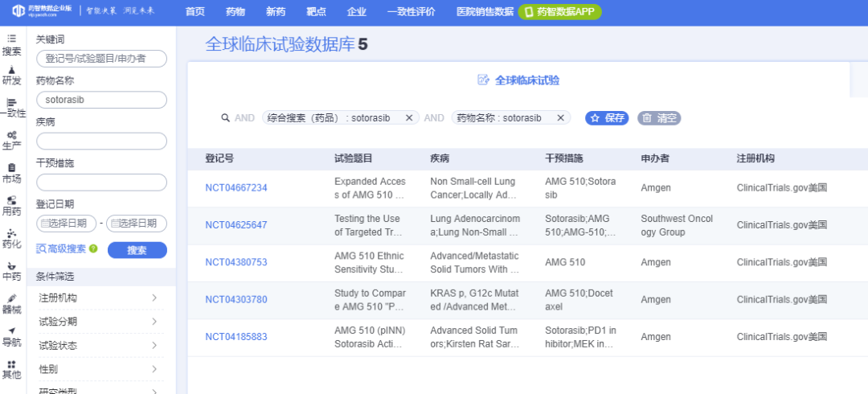Go to 首页 in top navigation
868x394 pixels.
194,11
